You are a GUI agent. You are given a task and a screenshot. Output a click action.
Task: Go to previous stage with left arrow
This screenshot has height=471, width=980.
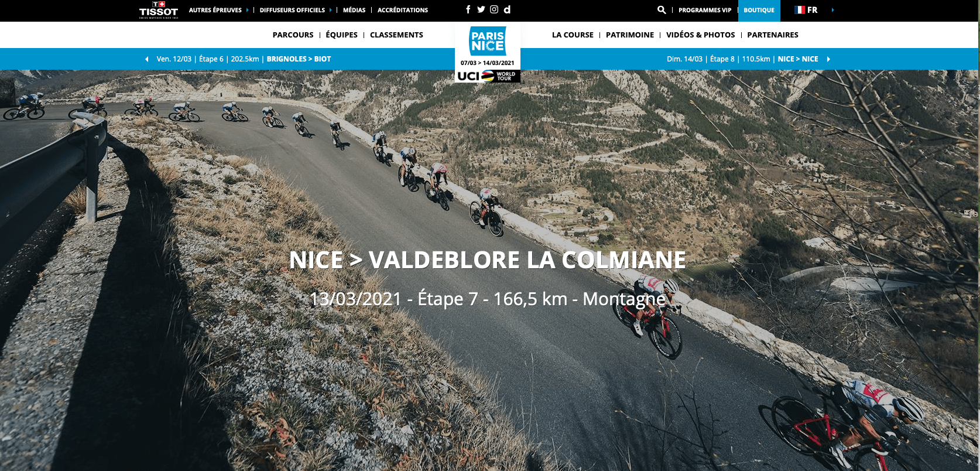[x=146, y=59]
